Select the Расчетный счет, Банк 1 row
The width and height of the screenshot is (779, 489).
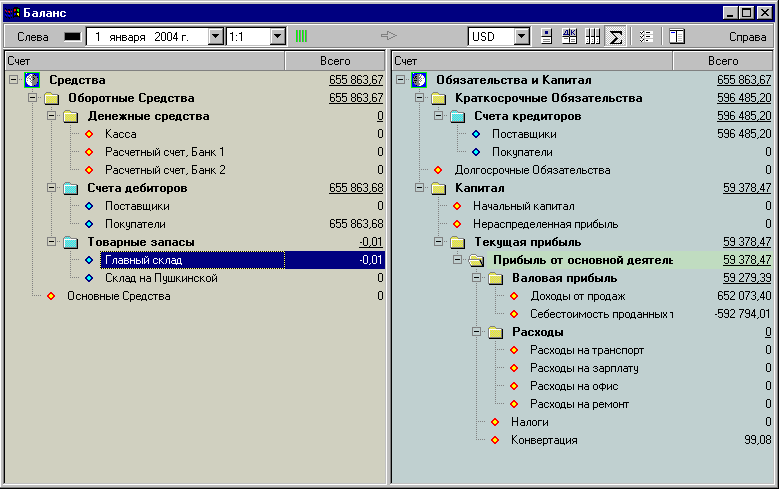click(165, 152)
